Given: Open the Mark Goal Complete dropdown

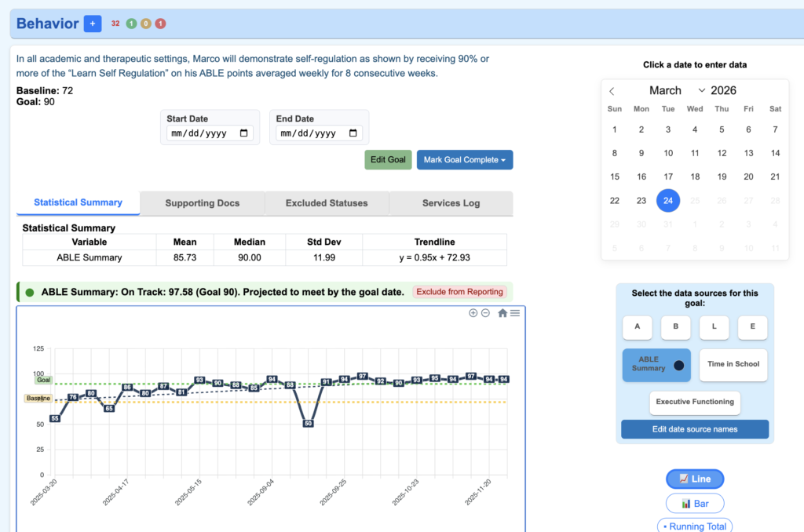Looking at the screenshot, I should pyautogui.click(x=464, y=159).
